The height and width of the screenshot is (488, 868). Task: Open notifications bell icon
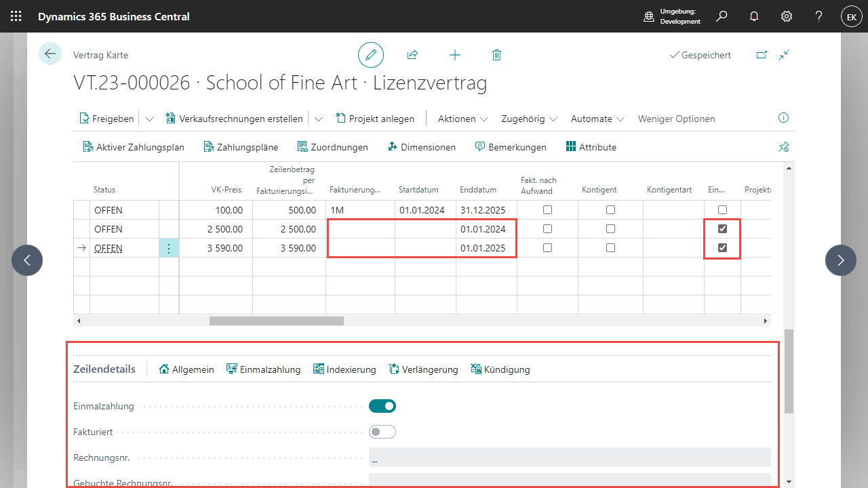[x=754, y=16]
